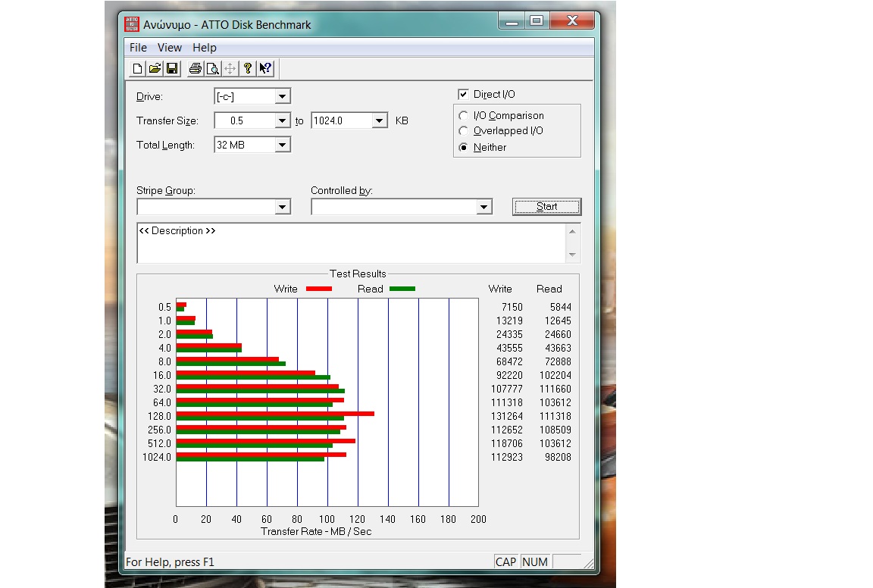Click the green Read legend color bar
This screenshot has width=873, height=588.
(x=402, y=289)
